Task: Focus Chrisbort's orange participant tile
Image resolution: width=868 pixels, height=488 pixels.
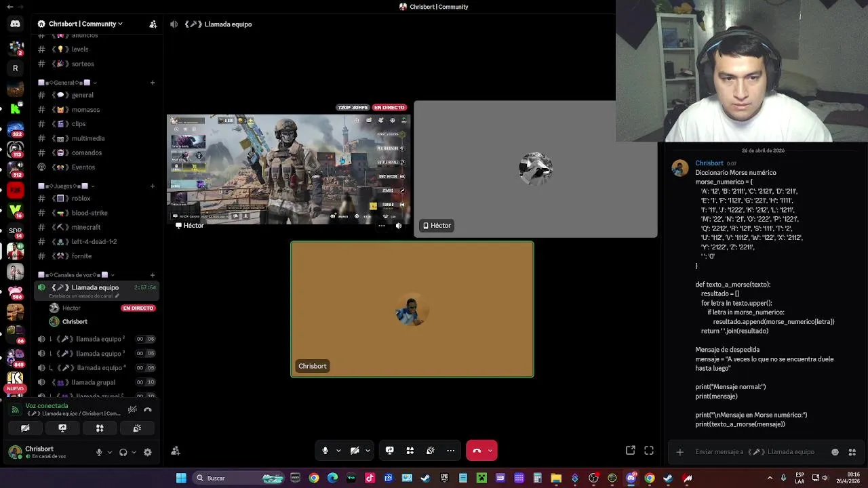Action: click(x=412, y=309)
